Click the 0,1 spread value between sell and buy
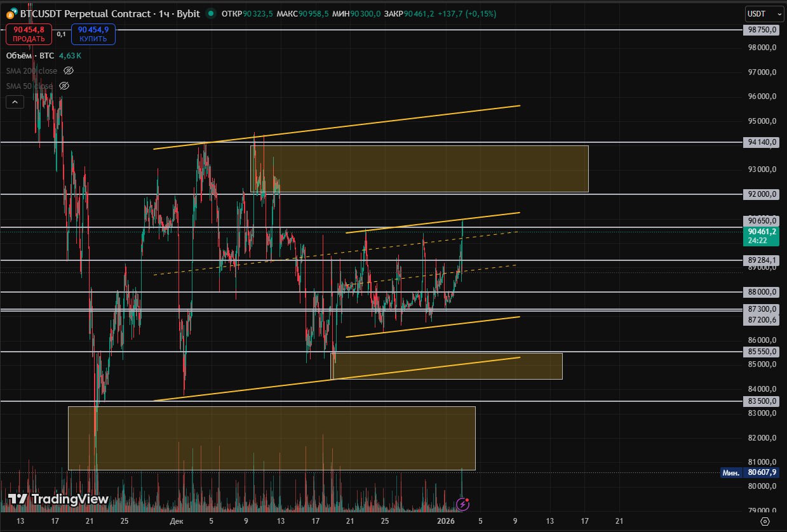Screen dimensions: 787x532 [61, 34]
